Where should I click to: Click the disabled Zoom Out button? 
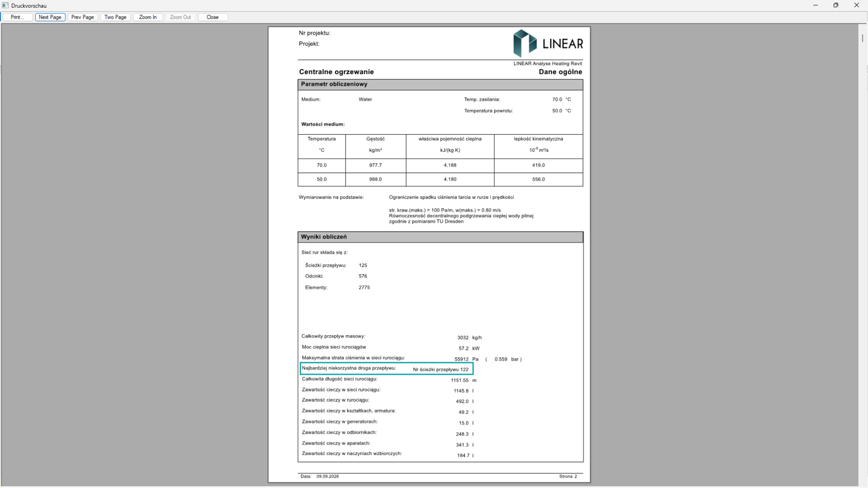pyautogui.click(x=180, y=17)
